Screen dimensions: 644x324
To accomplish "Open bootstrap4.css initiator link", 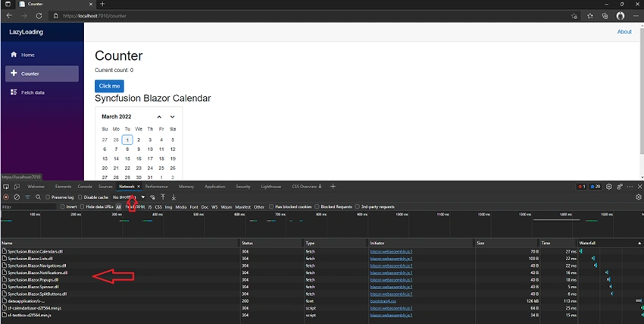I will [383, 301].
